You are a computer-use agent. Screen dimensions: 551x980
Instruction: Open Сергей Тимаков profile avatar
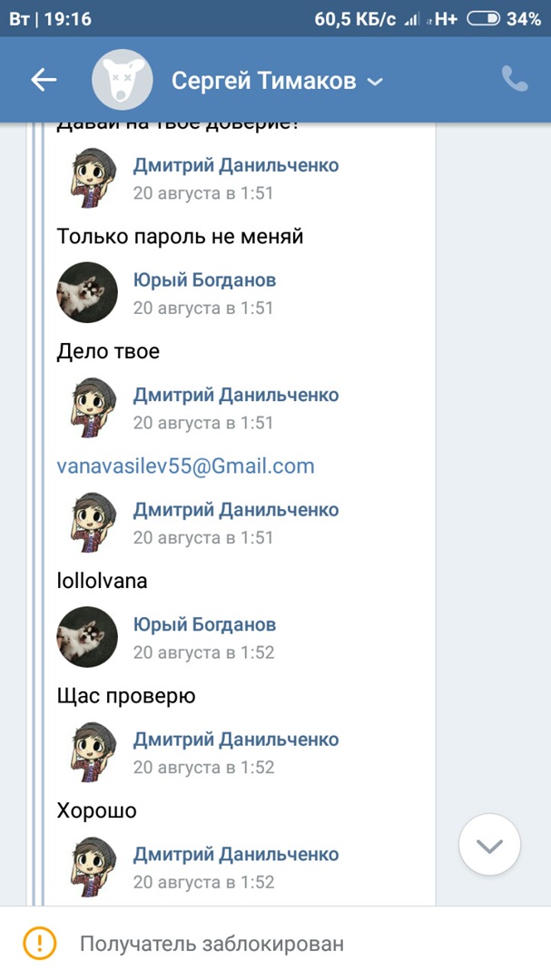(x=122, y=81)
